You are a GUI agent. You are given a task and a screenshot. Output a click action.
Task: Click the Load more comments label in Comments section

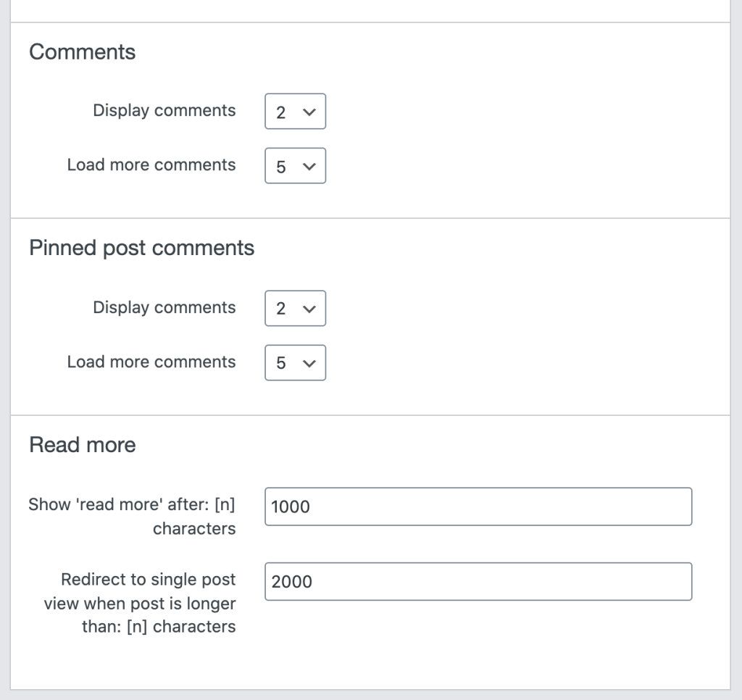pos(151,164)
